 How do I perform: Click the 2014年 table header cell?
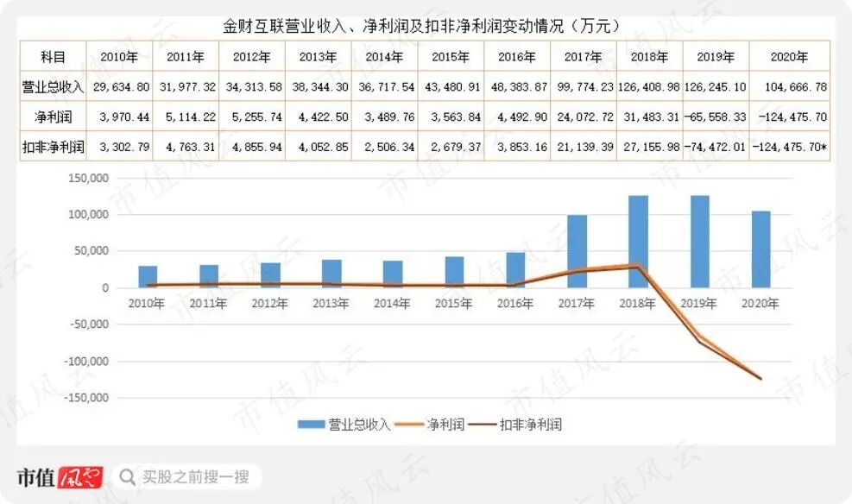[385, 56]
